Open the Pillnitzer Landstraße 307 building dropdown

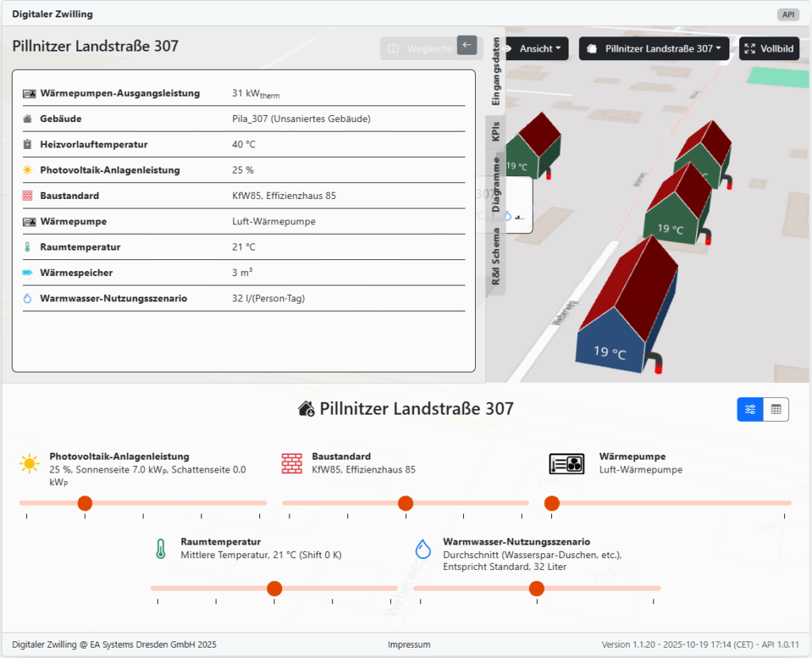(654, 48)
